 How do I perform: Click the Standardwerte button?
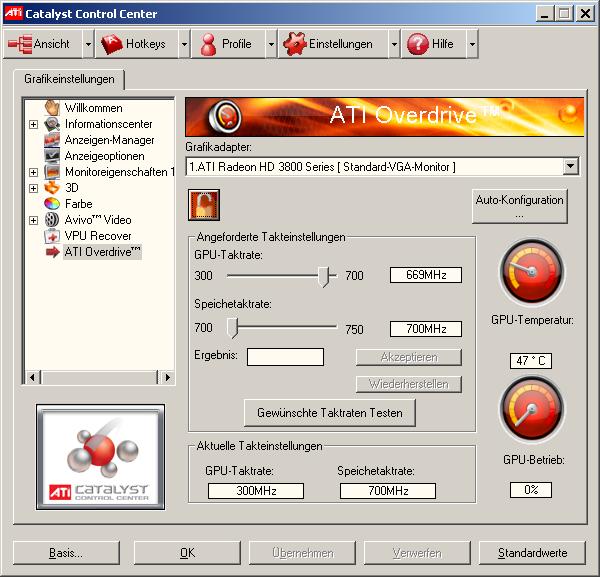(532, 553)
